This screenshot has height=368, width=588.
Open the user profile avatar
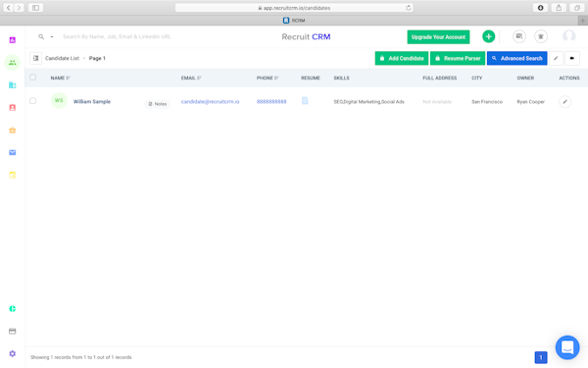point(568,36)
